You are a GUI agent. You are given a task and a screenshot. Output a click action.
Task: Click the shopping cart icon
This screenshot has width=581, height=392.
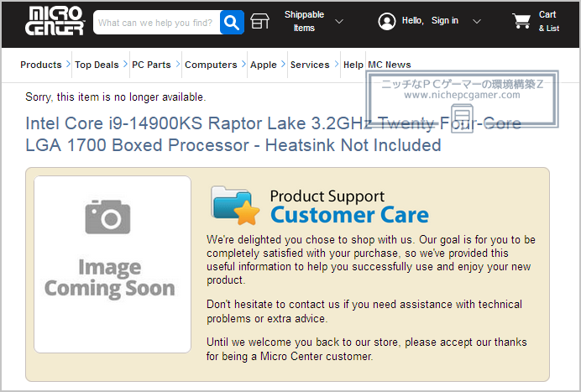tap(521, 21)
